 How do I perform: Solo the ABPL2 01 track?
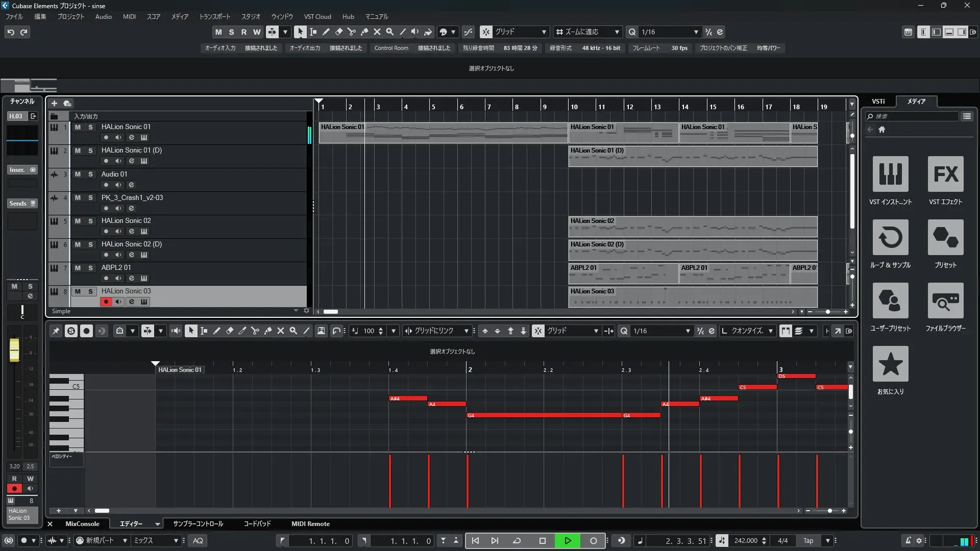click(x=90, y=268)
